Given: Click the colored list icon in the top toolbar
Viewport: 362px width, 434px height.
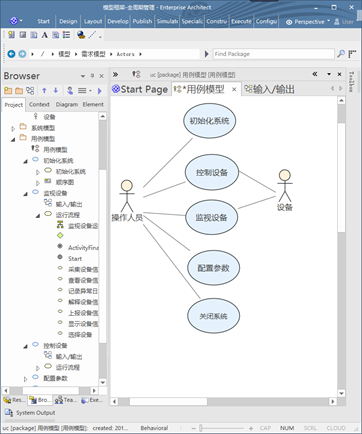Looking at the screenshot, I should [x=67, y=35].
